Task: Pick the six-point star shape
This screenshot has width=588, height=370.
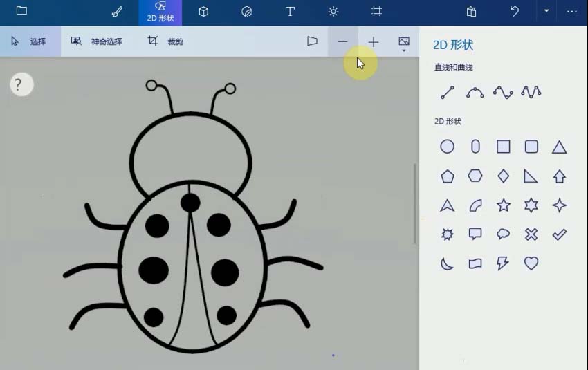Action: pos(531,205)
